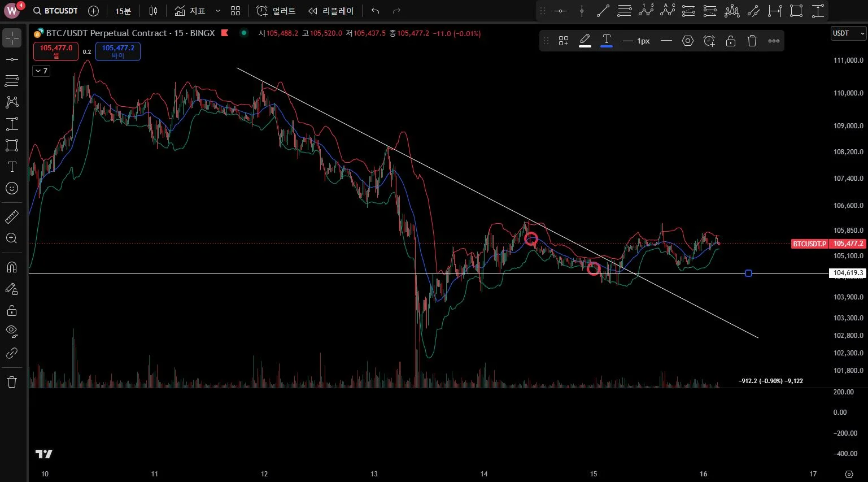Click the chain link icon in the left sidebar
This screenshot has width=868, height=482.
pyautogui.click(x=12, y=353)
